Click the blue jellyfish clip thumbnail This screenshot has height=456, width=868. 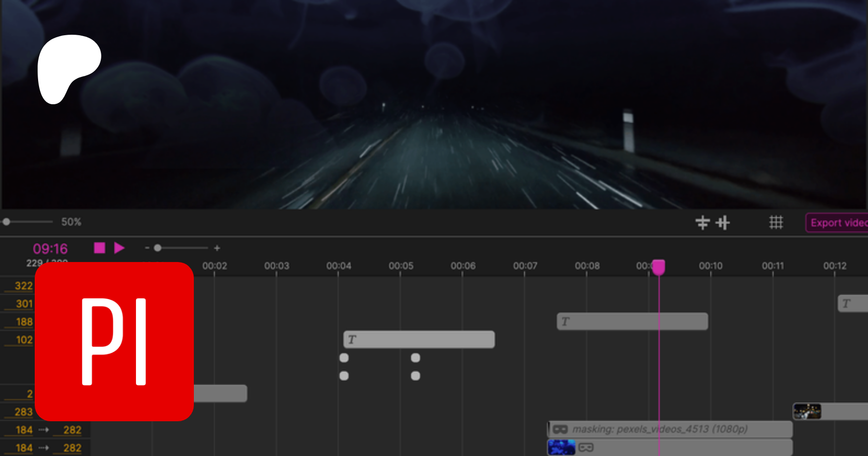click(561, 447)
